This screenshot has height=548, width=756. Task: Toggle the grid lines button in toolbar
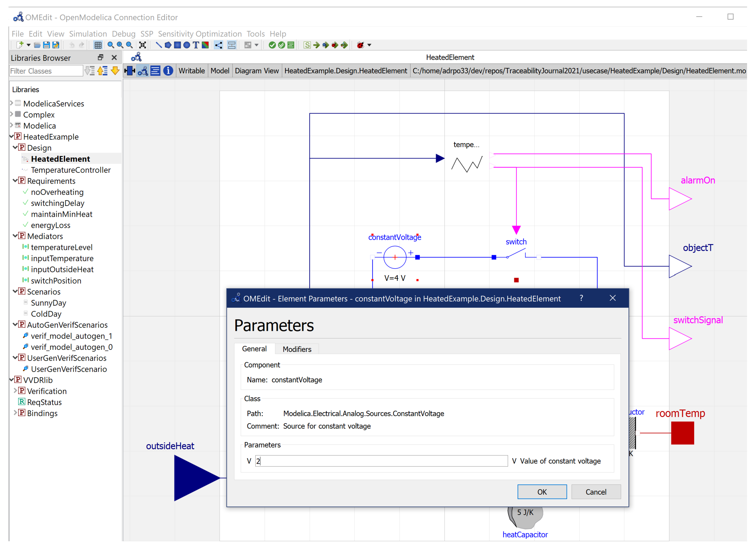pos(98,45)
